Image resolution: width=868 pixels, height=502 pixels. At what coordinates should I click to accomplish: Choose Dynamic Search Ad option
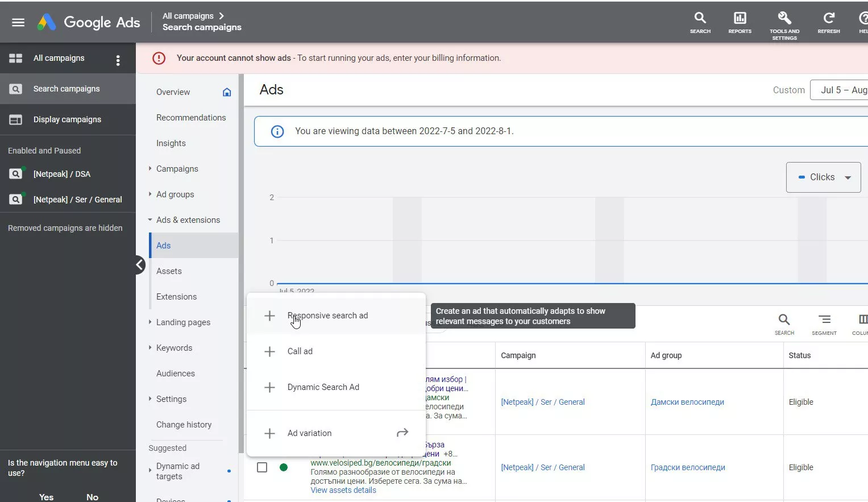pyautogui.click(x=336, y=387)
